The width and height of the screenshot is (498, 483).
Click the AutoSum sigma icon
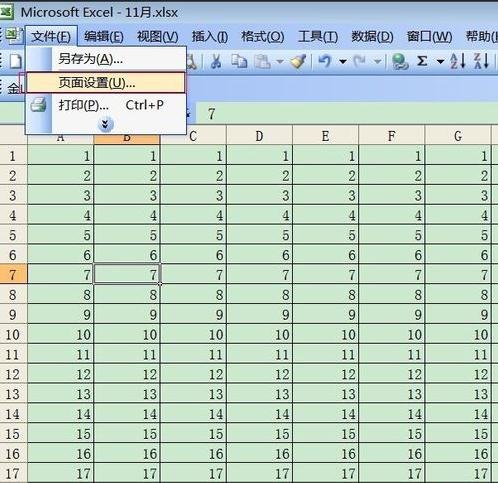[422, 61]
